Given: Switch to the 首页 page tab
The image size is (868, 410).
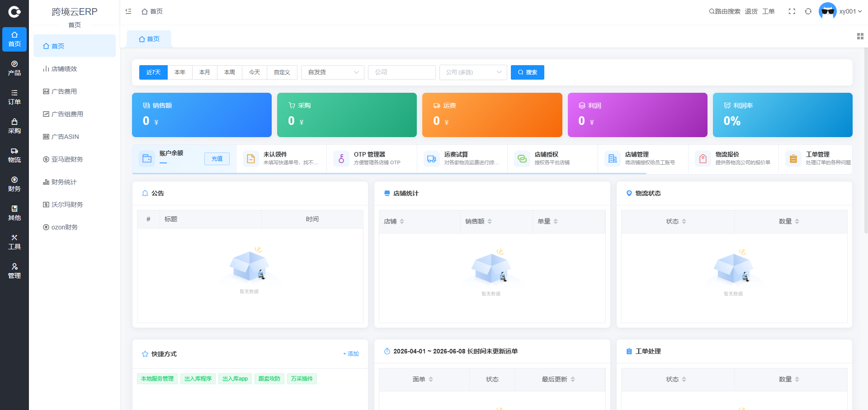Looking at the screenshot, I should 149,39.
